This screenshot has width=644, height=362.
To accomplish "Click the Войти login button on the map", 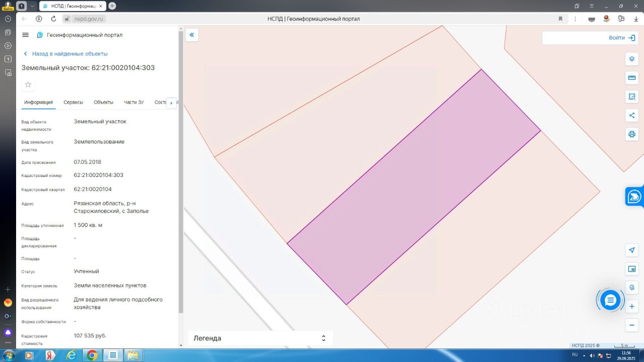I will tap(621, 38).
